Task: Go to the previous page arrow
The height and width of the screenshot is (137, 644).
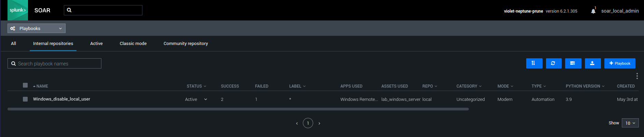Action: pos(297,123)
